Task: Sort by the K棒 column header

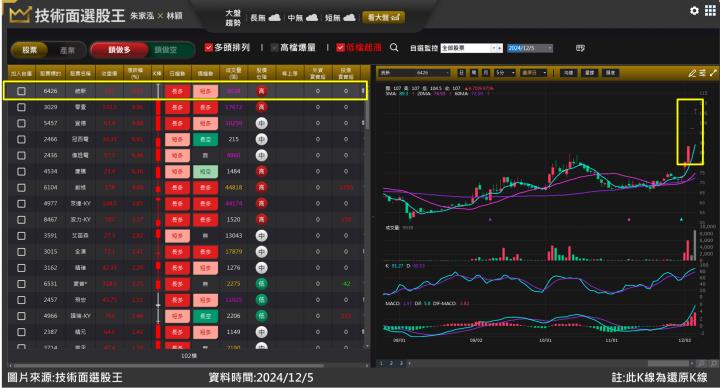Action: [x=157, y=73]
